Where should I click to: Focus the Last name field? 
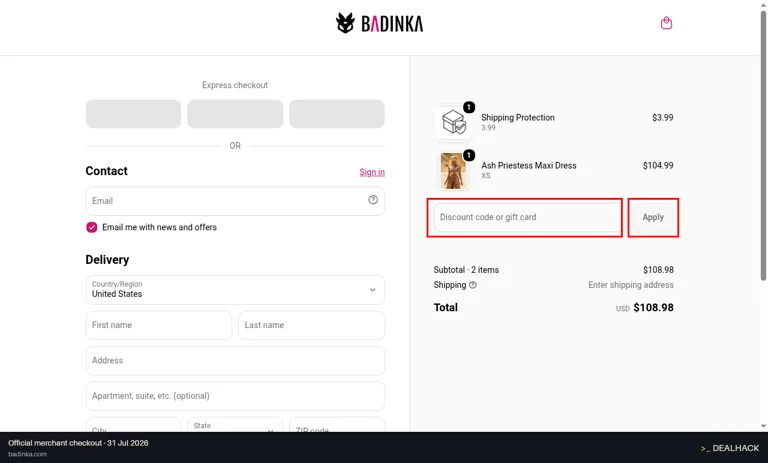[x=312, y=325]
